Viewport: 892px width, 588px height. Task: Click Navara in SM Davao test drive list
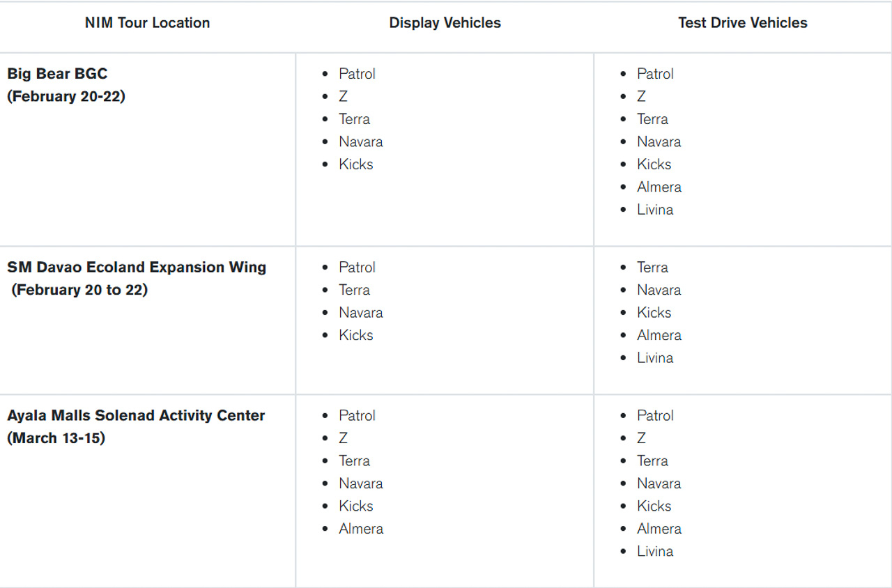(659, 290)
